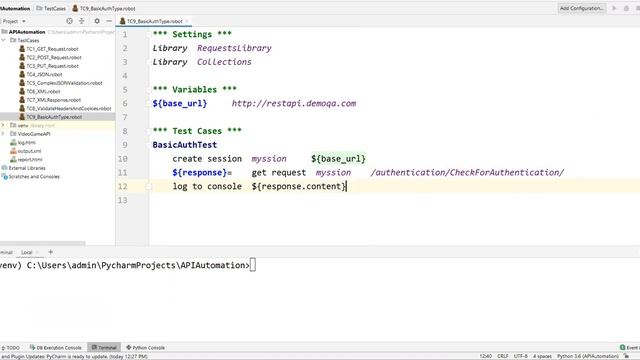Viewport: 640px width, 360px height.
Task: Click the 12:40 cursor position indicator
Action: coord(485,356)
